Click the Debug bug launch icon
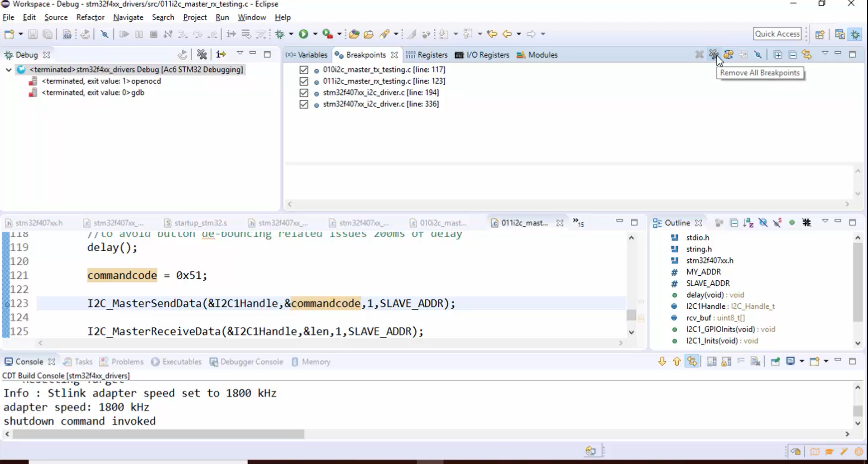The width and height of the screenshot is (868, 464). pos(280,34)
